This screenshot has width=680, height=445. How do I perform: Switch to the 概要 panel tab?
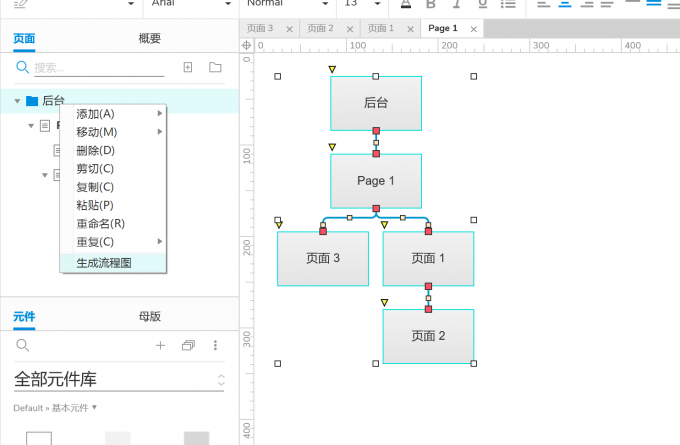pos(150,39)
